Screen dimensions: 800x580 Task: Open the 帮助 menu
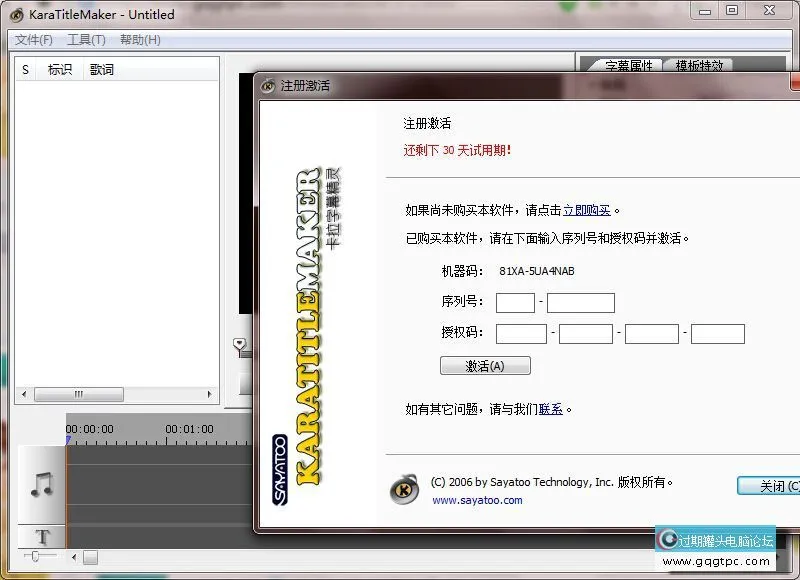click(x=138, y=40)
